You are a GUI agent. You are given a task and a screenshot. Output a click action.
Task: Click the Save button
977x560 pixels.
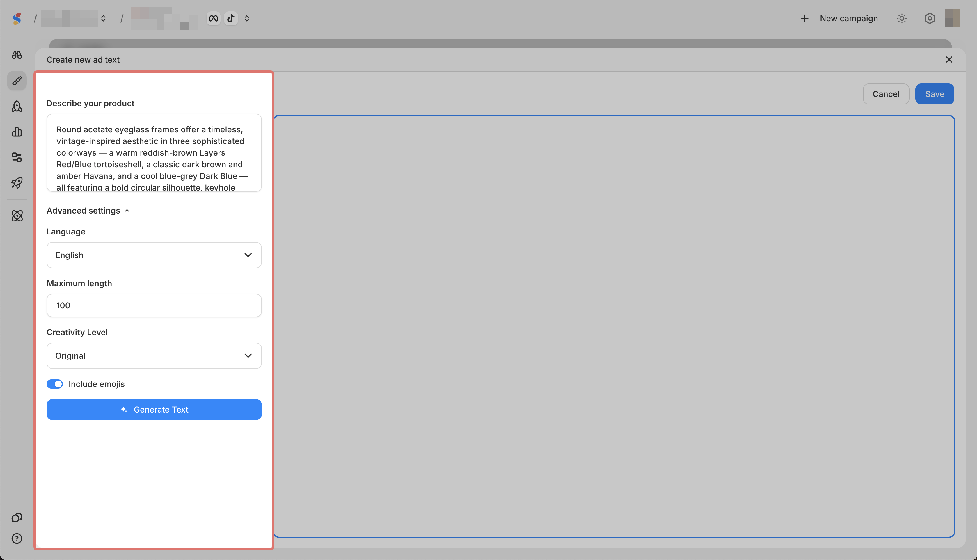pos(934,94)
